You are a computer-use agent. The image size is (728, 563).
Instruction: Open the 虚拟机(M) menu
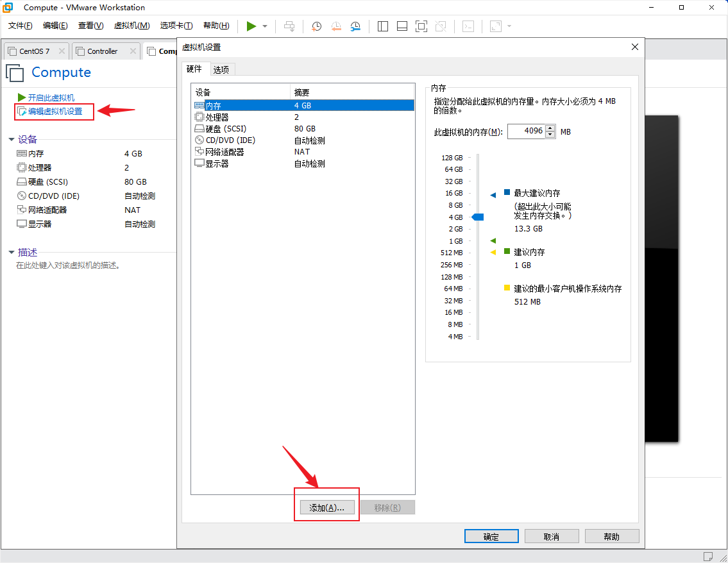[x=132, y=26]
